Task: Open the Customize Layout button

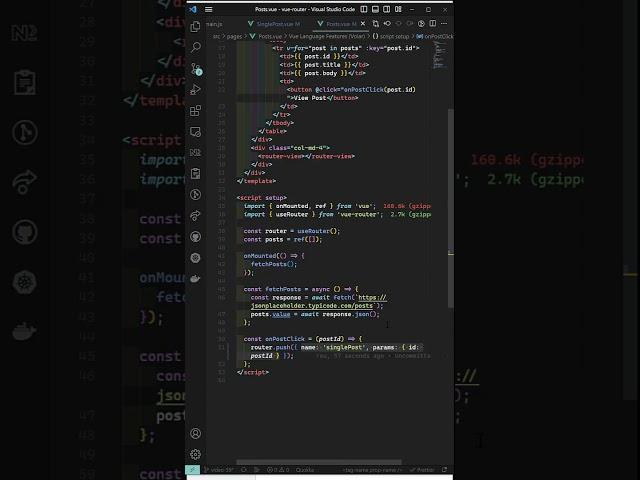Action: [398, 9]
